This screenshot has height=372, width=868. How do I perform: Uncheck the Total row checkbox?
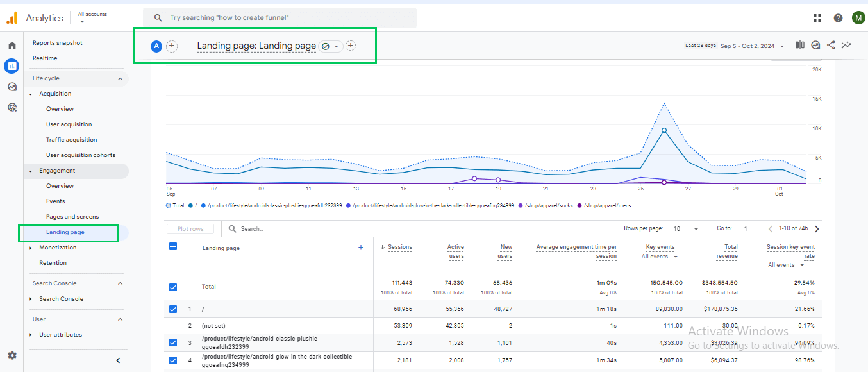click(172, 287)
